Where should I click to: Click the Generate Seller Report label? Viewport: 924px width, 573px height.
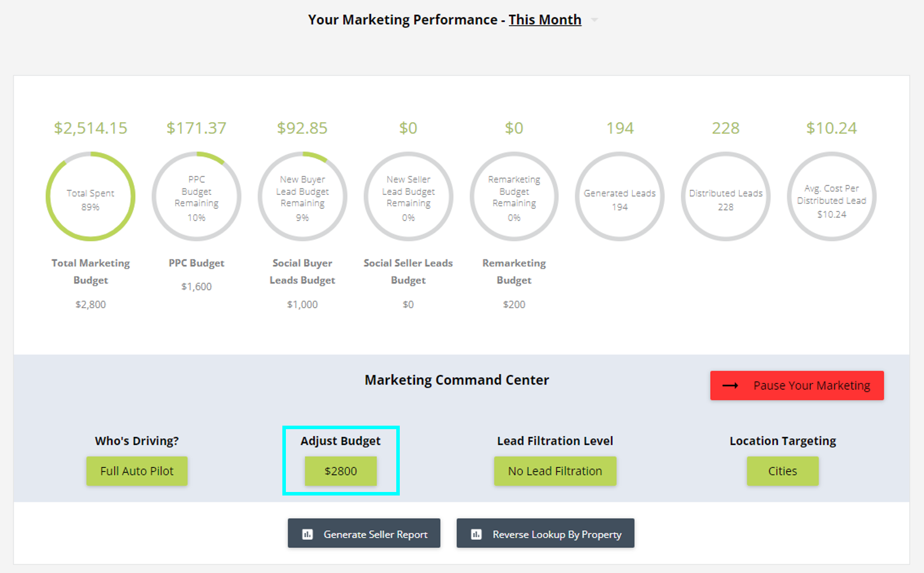pyautogui.click(x=375, y=534)
